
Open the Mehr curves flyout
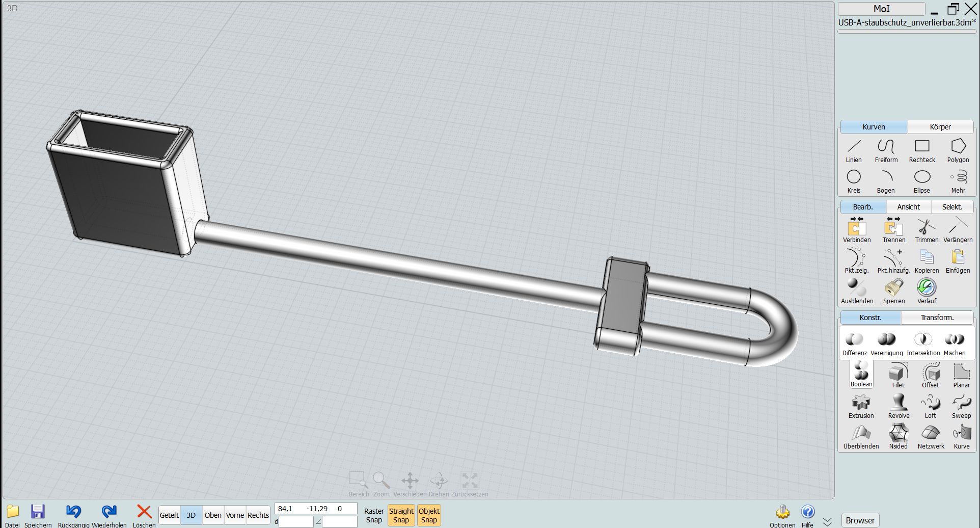coord(958,181)
